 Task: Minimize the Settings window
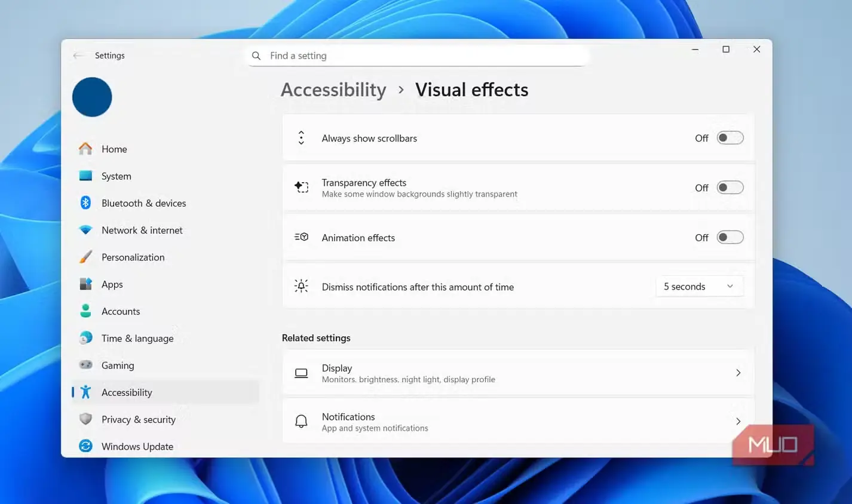point(695,50)
